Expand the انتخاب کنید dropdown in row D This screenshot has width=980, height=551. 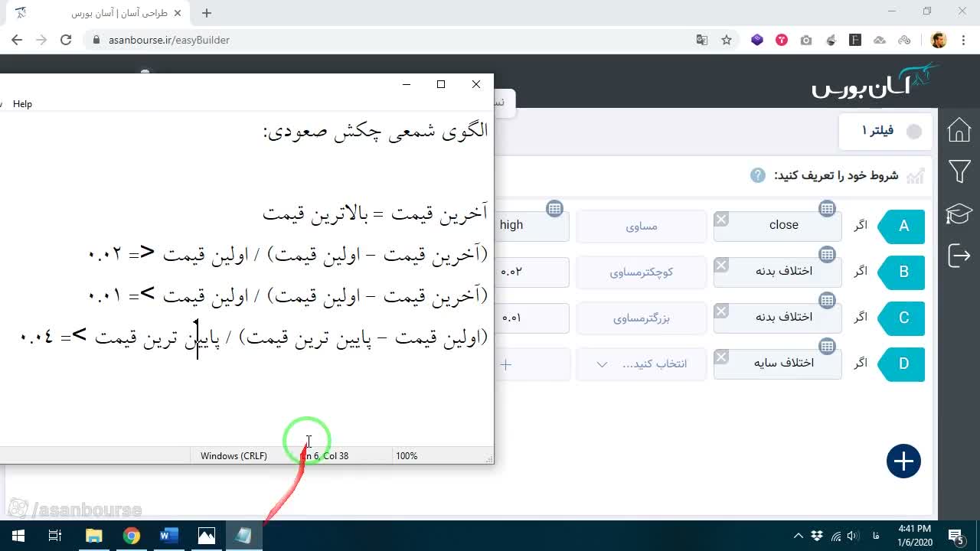pyautogui.click(x=642, y=364)
